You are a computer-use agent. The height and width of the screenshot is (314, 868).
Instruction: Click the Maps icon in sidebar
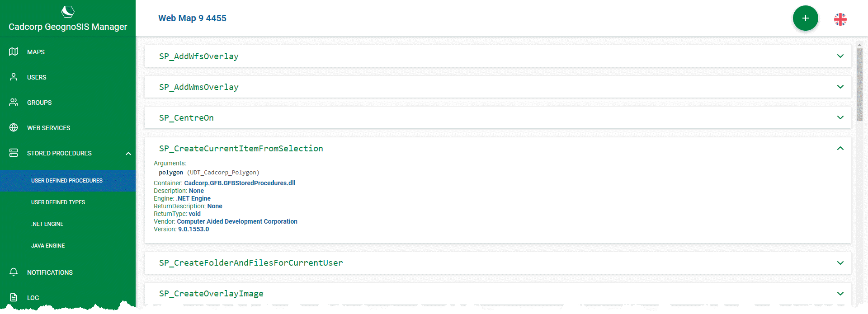(14, 52)
